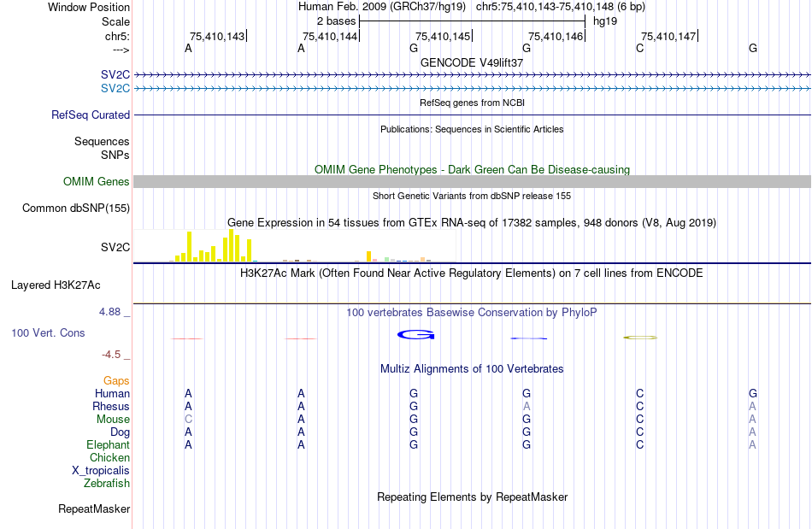Open Repeating Elements by RepeatMasker title
Screen dimensions: 812x529
[472, 497]
